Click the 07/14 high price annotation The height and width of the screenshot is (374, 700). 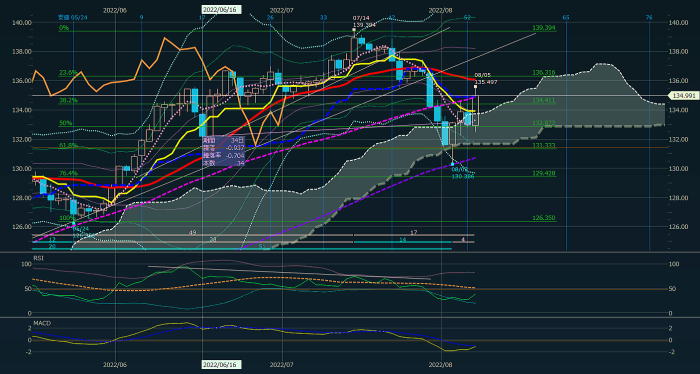click(x=364, y=21)
